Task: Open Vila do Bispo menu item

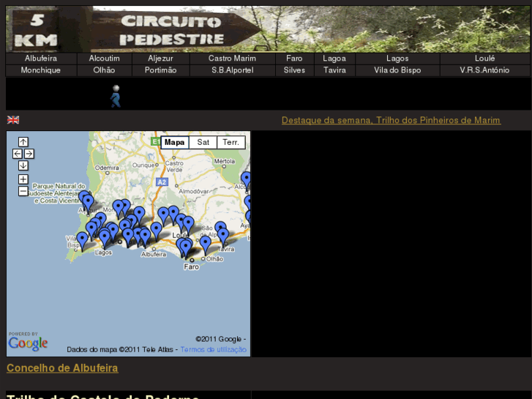Action: (x=397, y=70)
